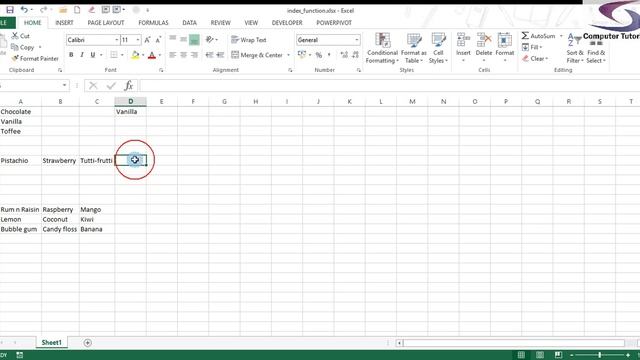Click inside the formula bar
This screenshot has height=360, width=640.
[x=390, y=85]
